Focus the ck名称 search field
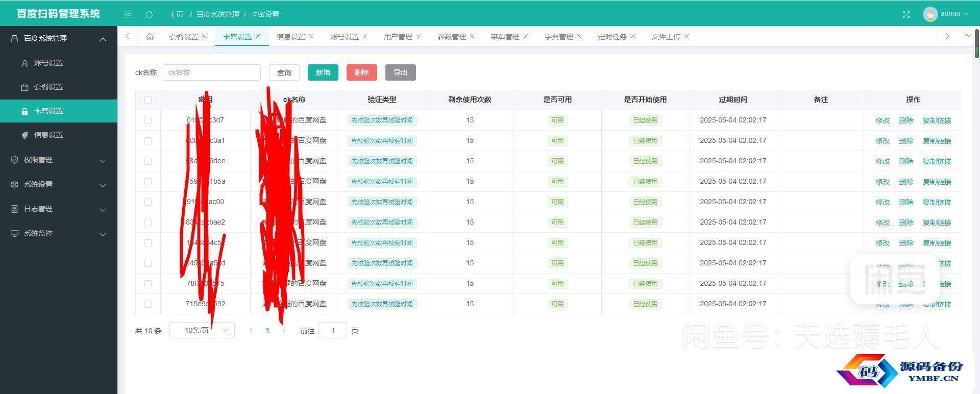Image resolution: width=980 pixels, height=394 pixels. 212,72
